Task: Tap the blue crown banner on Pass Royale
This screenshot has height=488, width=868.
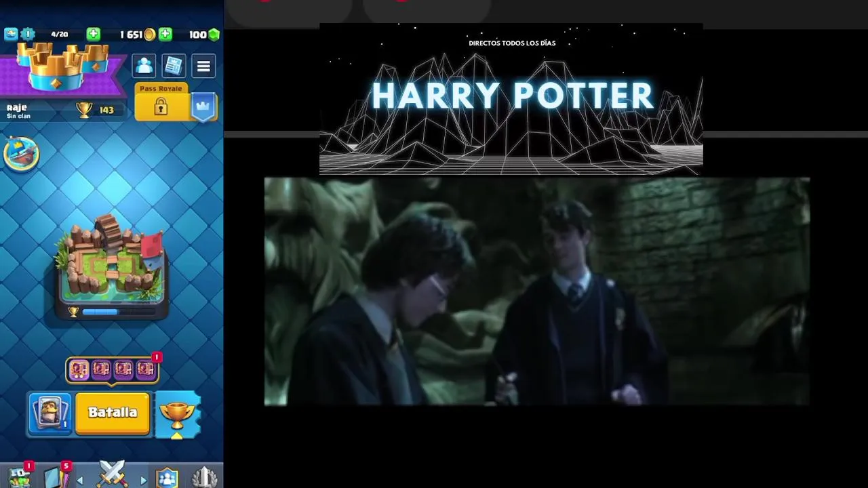Action: 203,106
